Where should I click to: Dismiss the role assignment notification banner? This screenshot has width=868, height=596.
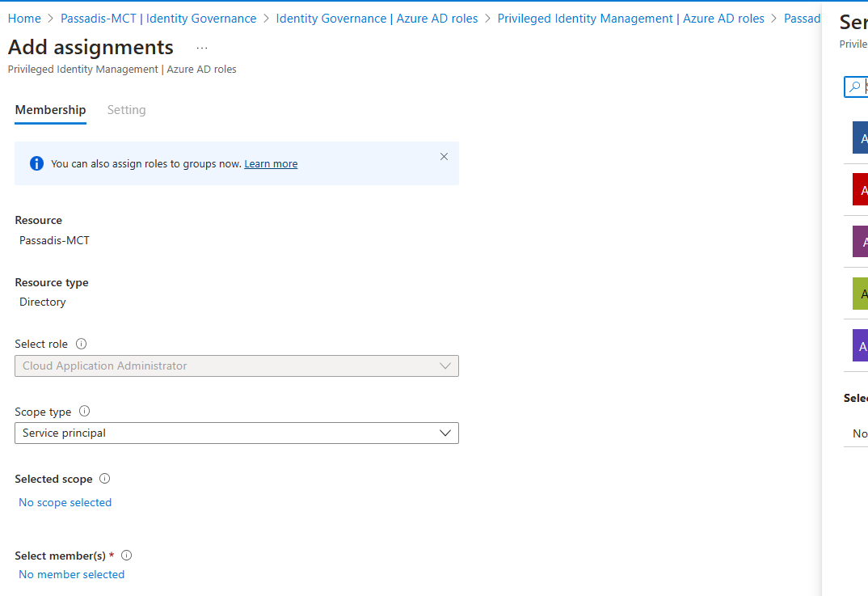pos(444,156)
